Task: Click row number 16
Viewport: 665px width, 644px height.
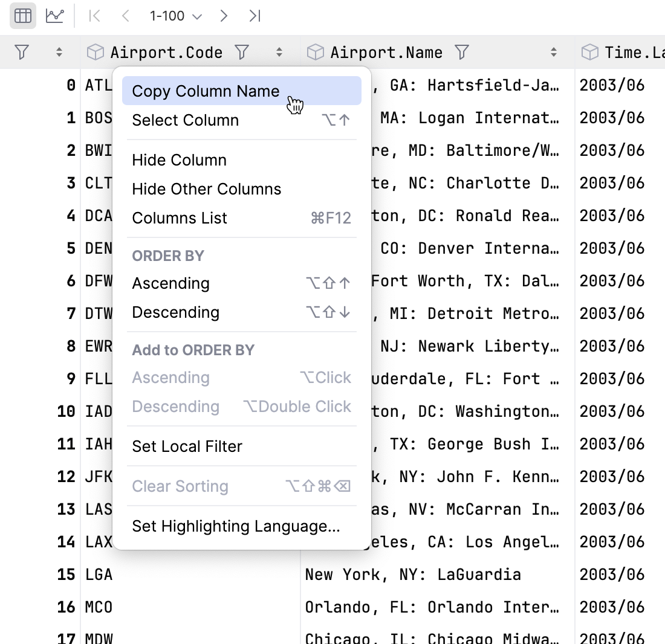Action: pos(66,607)
